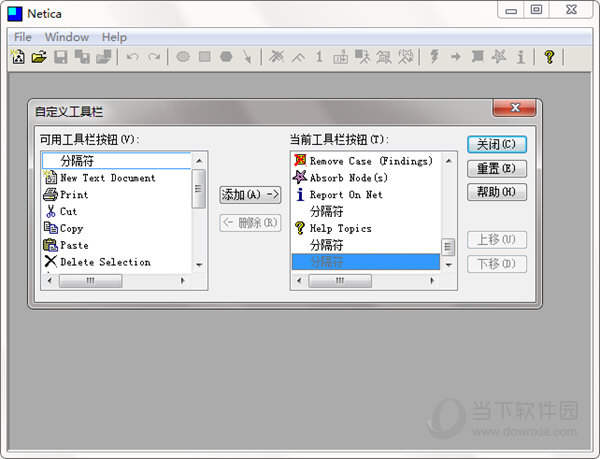Select the rectangle decision node tool
600x459 pixels.
pos(205,57)
